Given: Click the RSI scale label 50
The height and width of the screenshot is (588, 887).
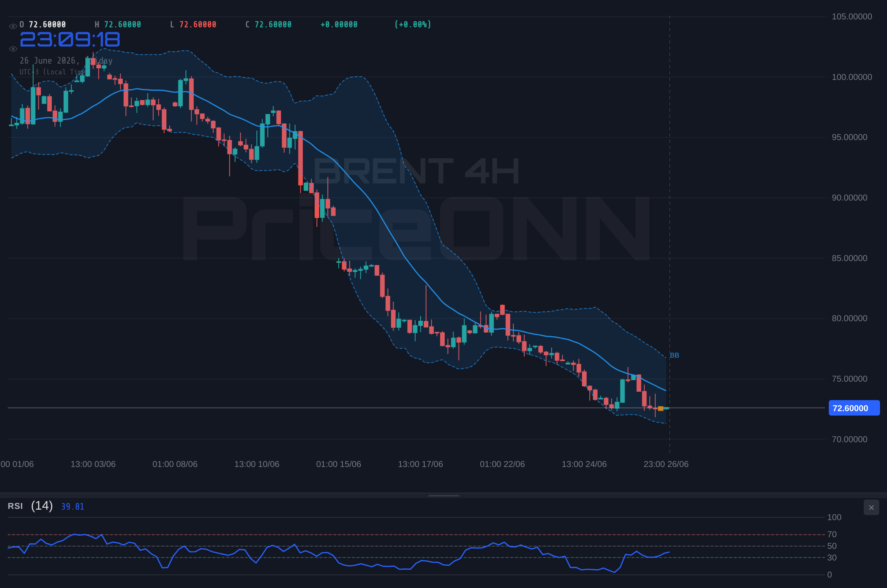Looking at the screenshot, I should (x=832, y=546).
